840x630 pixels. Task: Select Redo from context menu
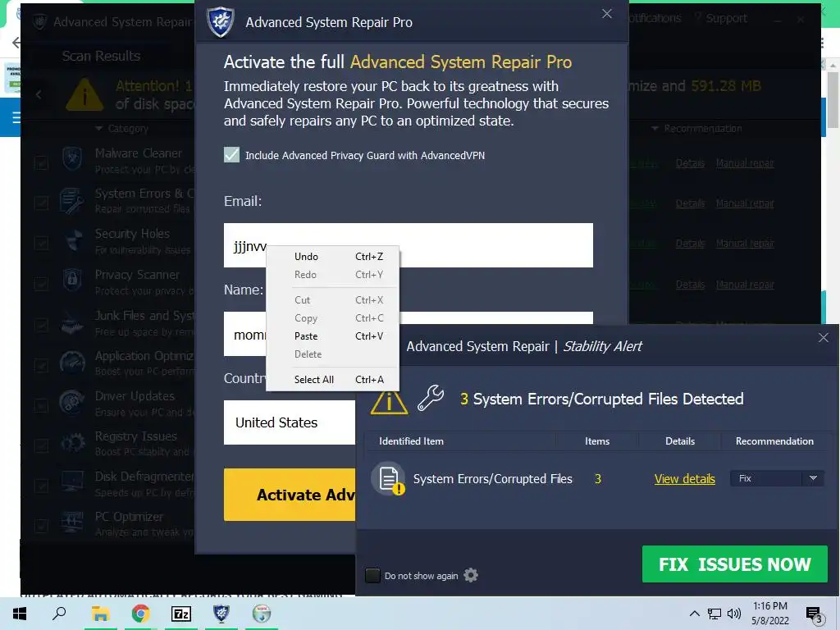click(333, 275)
